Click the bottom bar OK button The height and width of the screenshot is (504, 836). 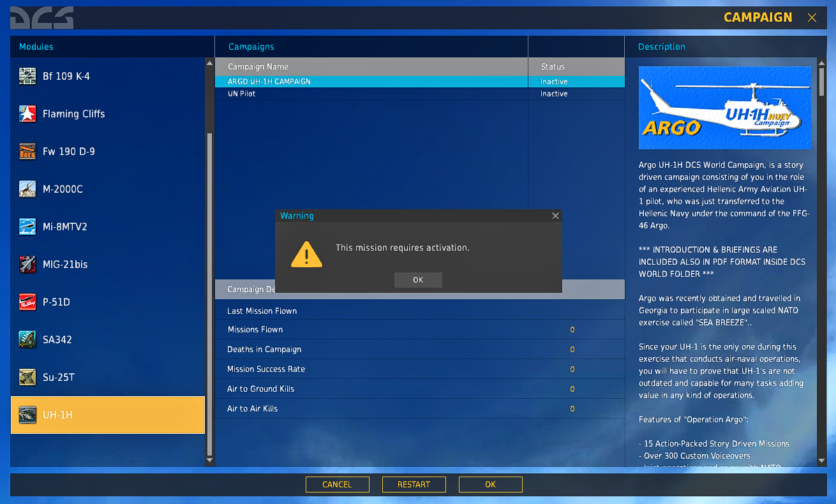[x=490, y=484]
